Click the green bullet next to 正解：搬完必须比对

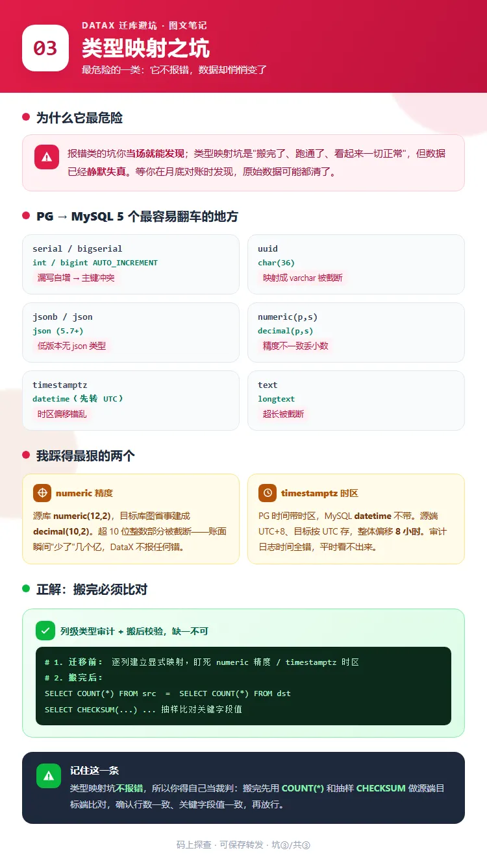[26, 589]
